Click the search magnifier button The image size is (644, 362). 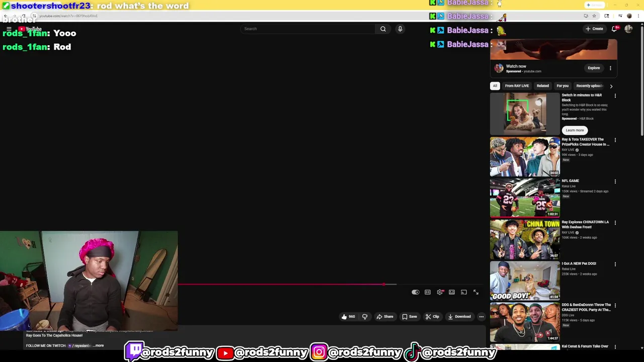383,29
